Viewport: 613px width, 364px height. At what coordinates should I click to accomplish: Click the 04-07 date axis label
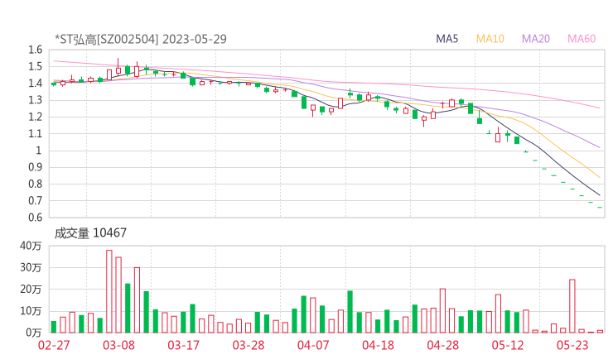tap(313, 345)
